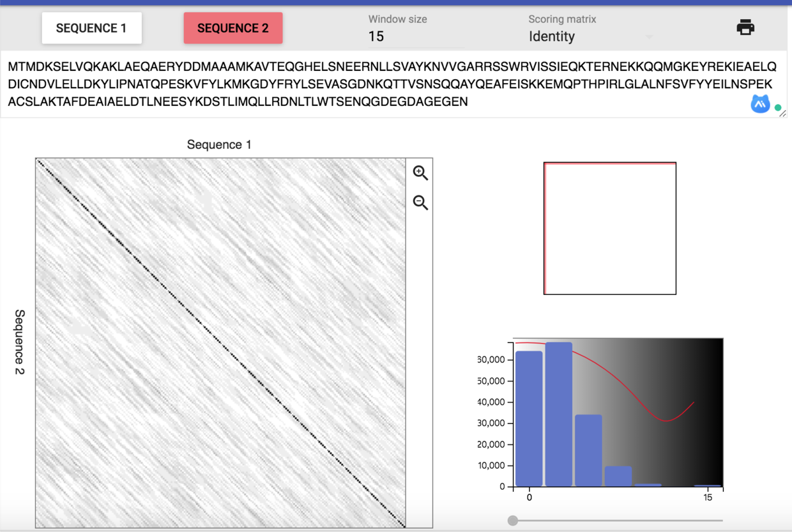Click the 'Scoring matrix' label

pyautogui.click(x=563, y=19)
